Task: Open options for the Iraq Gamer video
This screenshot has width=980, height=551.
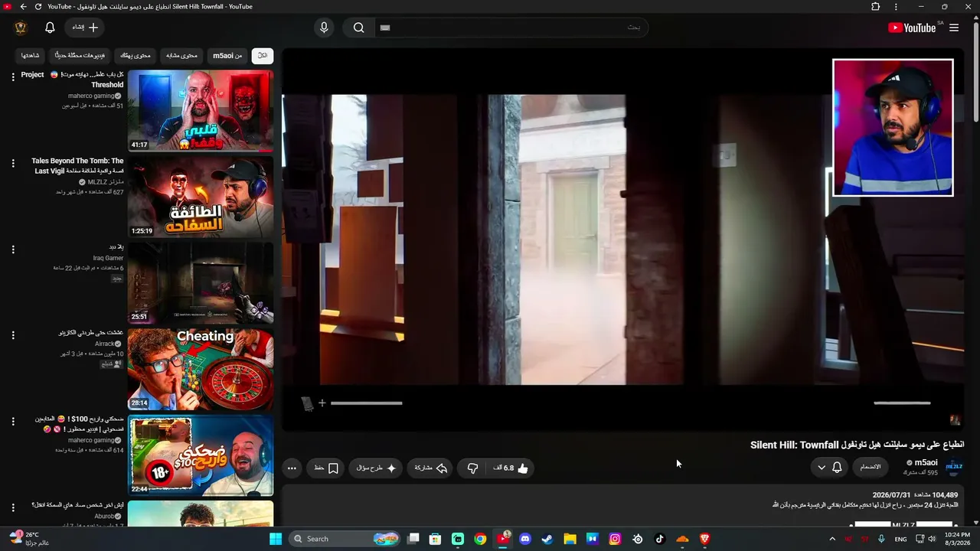Action: click(12, 249)
